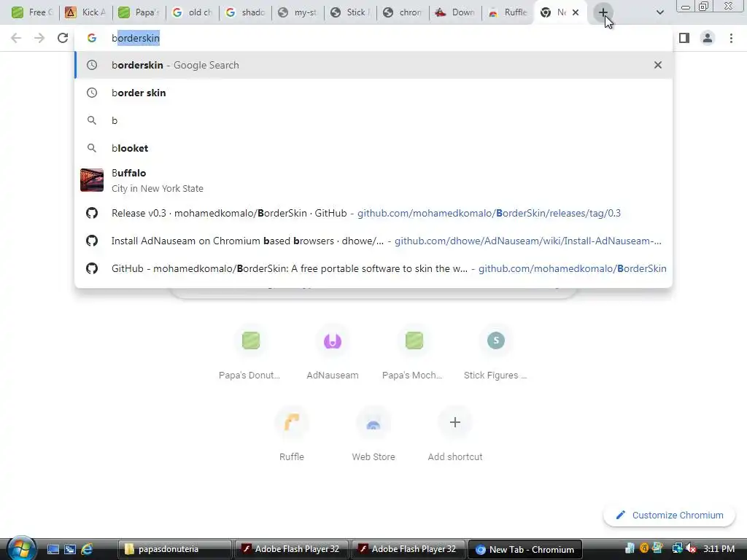Switch to New Tab - Chromium taskbar button

pos(525,549)
